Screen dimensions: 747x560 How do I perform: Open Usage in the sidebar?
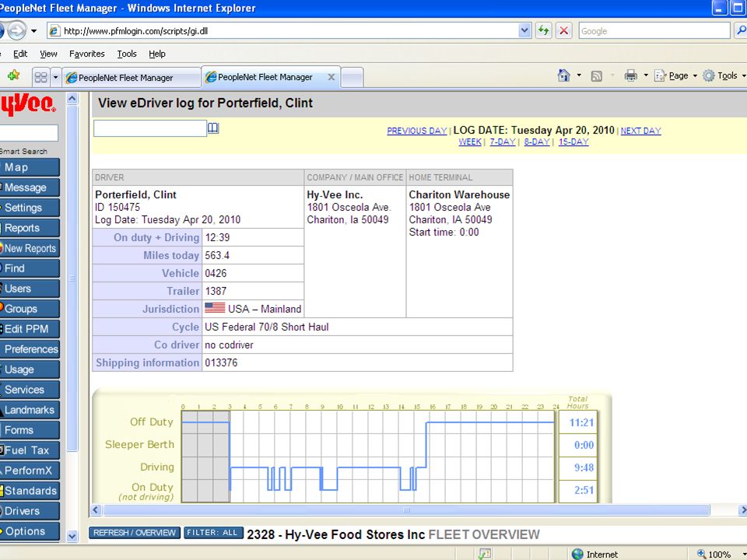coord(30,369)
